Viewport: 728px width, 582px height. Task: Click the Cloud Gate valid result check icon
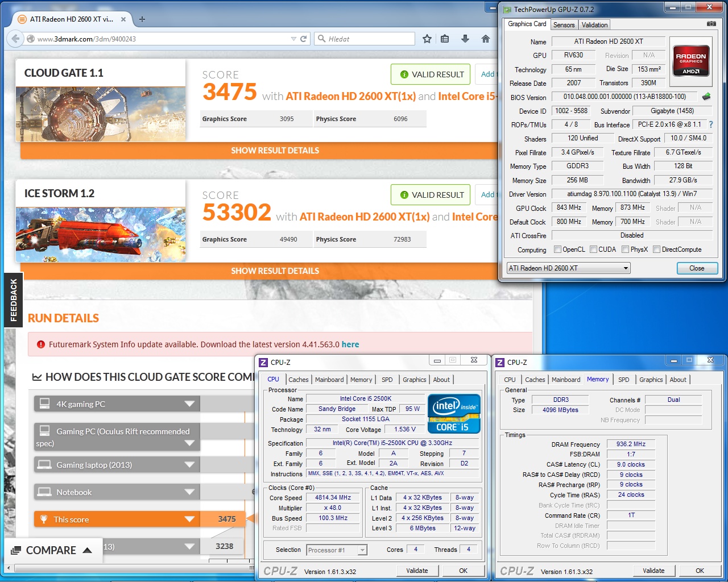click(x=404, y=74)
